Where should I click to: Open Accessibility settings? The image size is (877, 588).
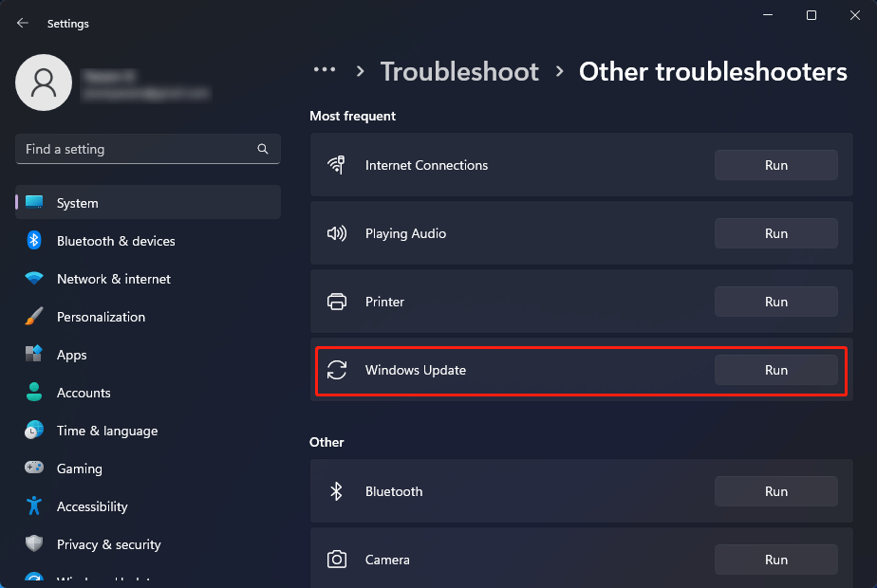148,506
